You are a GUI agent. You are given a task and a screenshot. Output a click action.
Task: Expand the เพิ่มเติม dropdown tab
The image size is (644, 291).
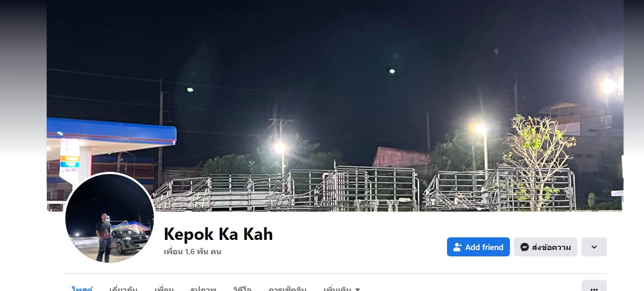point(342,289)
